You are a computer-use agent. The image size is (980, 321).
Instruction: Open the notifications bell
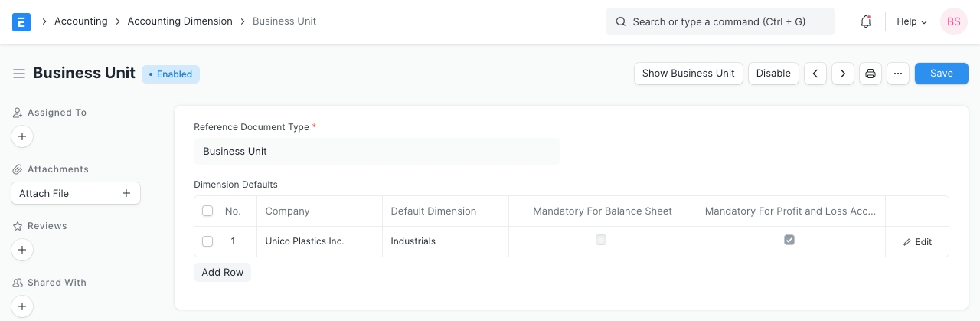866,21
